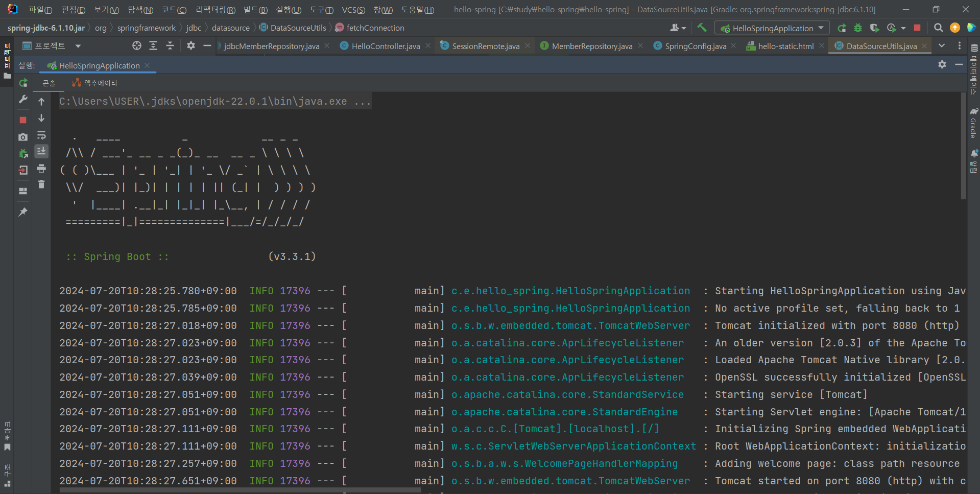The image size is (980, 494).
Task: Click the rerun icon in the Run tool window
Action: [23, 83]
